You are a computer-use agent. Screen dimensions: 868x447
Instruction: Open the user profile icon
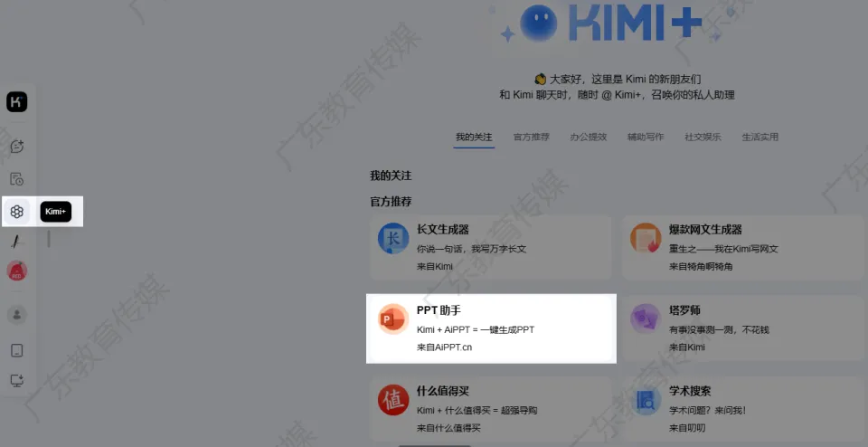click(x=17, y=315)
